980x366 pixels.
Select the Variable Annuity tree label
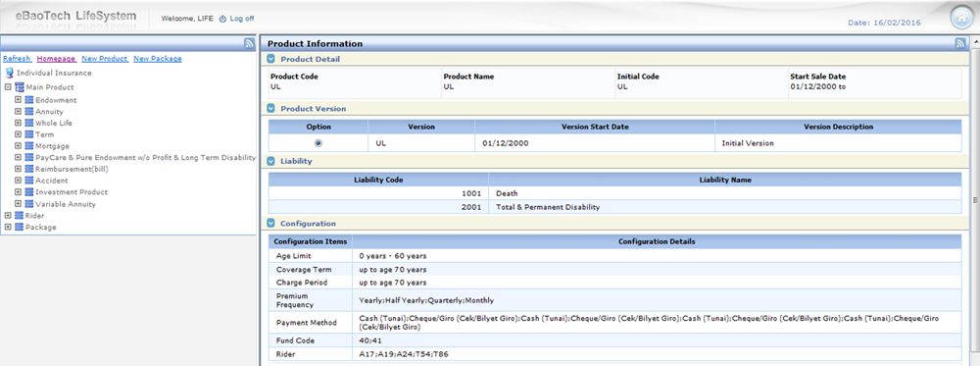click(66, 204)
